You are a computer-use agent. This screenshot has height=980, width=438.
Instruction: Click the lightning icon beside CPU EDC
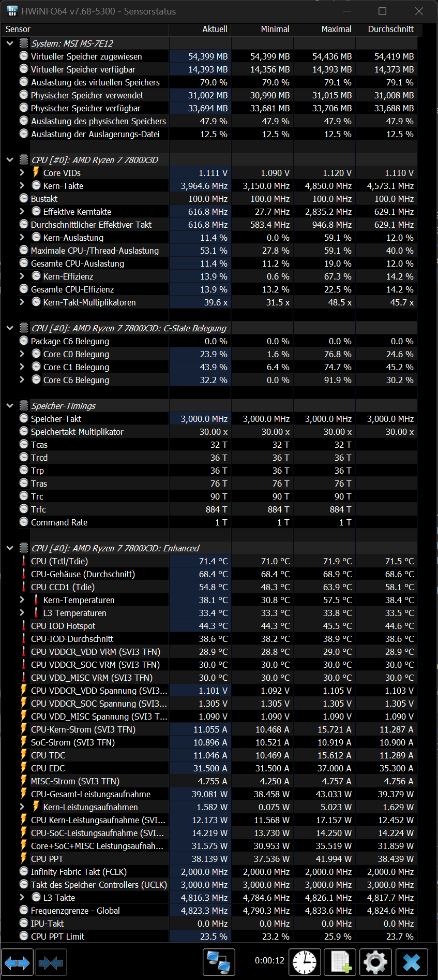(x=23, y=768)
